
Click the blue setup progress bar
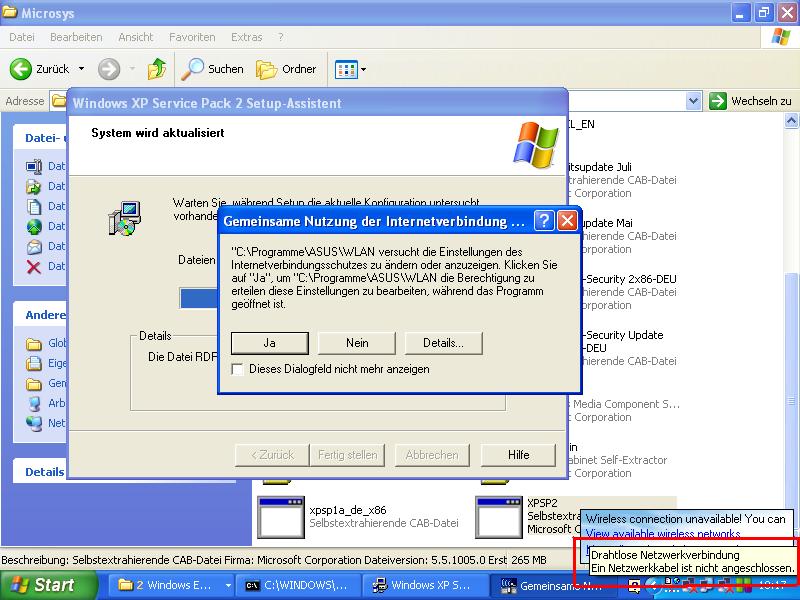pos(199,298)
